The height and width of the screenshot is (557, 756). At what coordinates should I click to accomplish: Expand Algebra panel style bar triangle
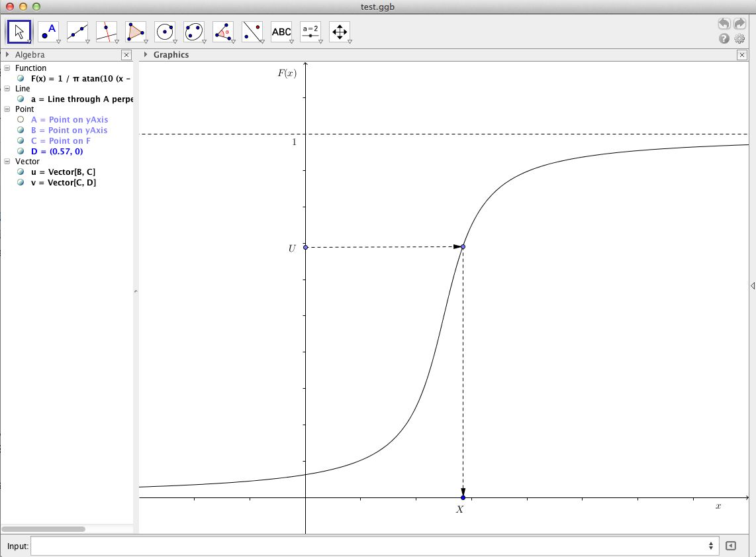pos(7,54)
